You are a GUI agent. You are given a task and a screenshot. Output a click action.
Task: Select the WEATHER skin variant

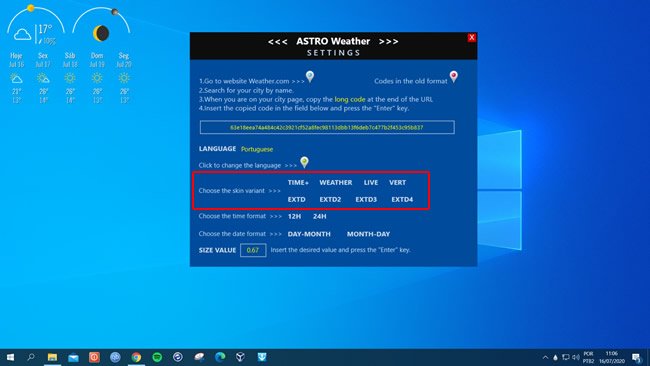336,183
